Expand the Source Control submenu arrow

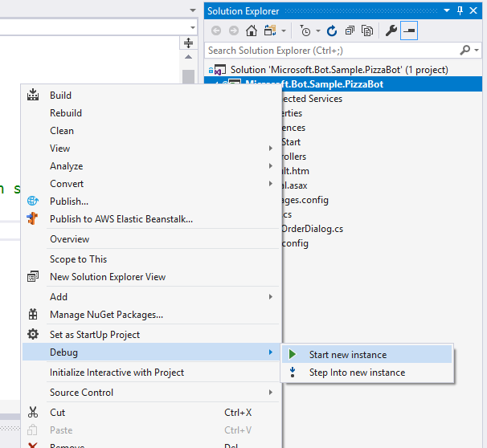[x=271, y=393]
